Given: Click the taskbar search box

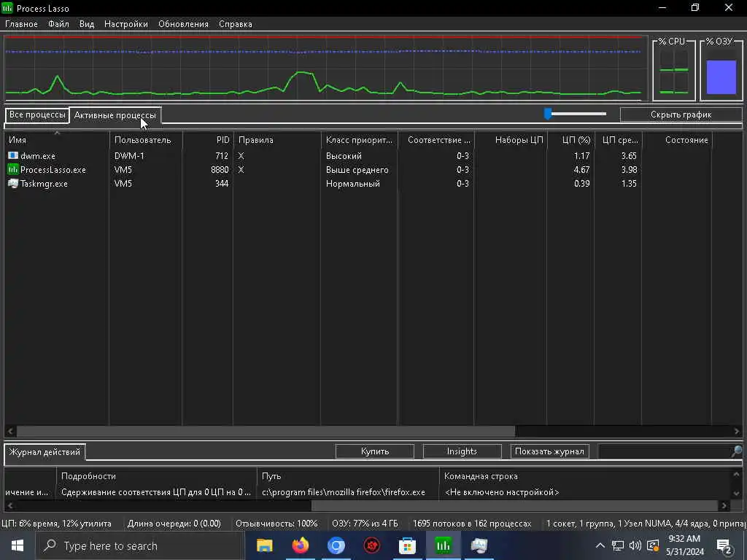Looking at the screenshot, I should (139, 545).
